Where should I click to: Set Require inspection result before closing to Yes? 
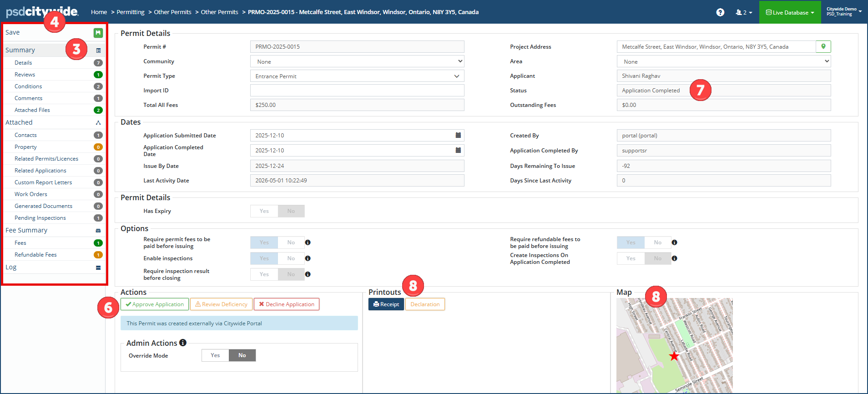coord(264,274)
